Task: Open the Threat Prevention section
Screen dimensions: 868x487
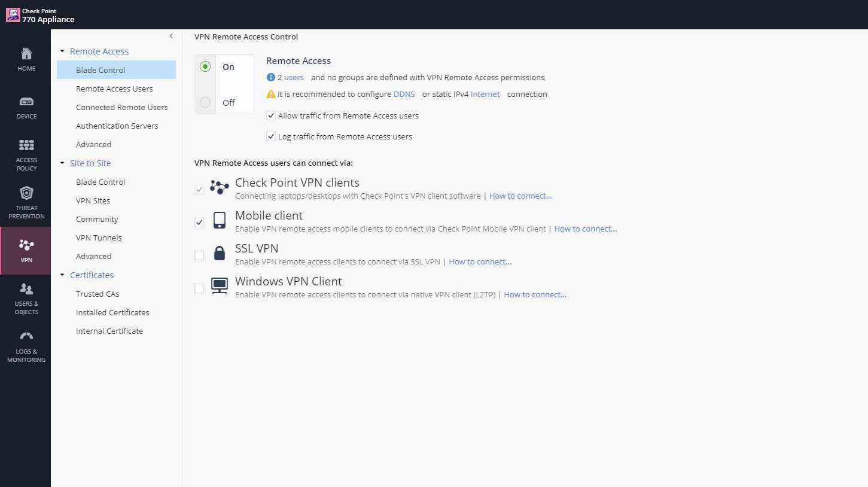Action: tap(26, 203)
